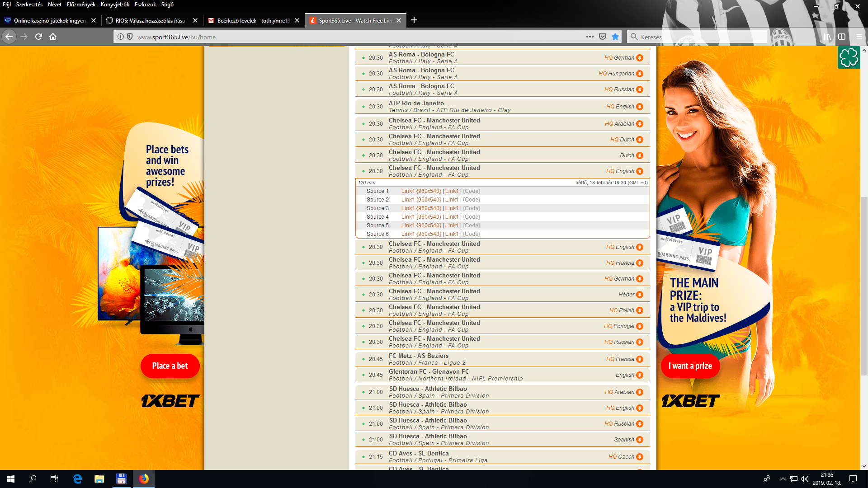
Task: Click the I want a prize button
Action: tap(690, 366)
